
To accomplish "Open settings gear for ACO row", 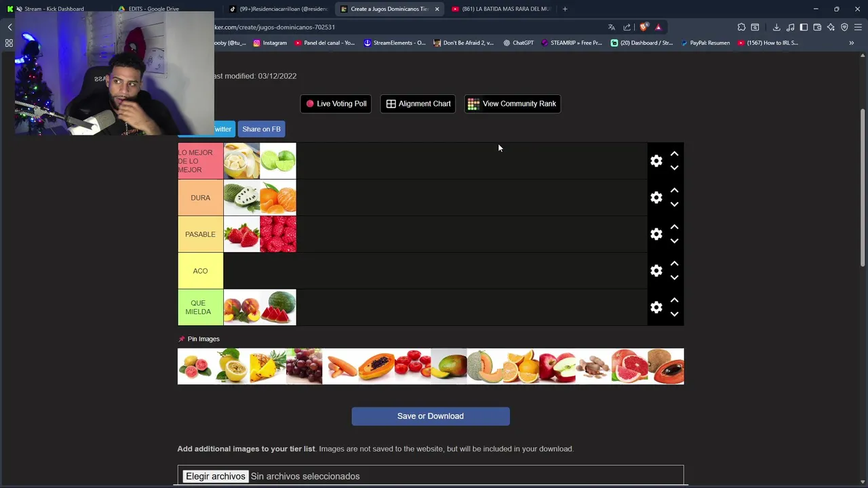I will (656, 271).
